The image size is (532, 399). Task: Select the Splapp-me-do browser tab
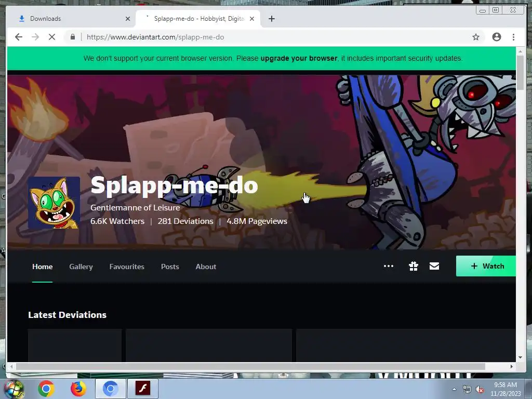pos(198,19)
